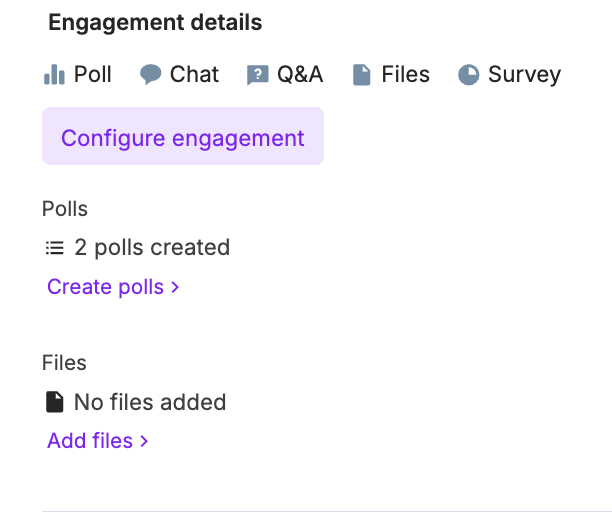The height and width of the screenshot is (530, 612).
Task: Click the "No files added" text
Action: pos(150,402)
